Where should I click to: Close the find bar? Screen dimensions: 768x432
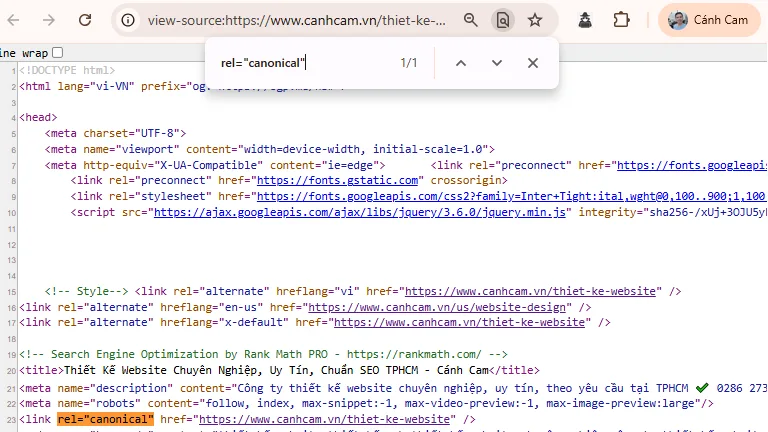pos(533,63)
